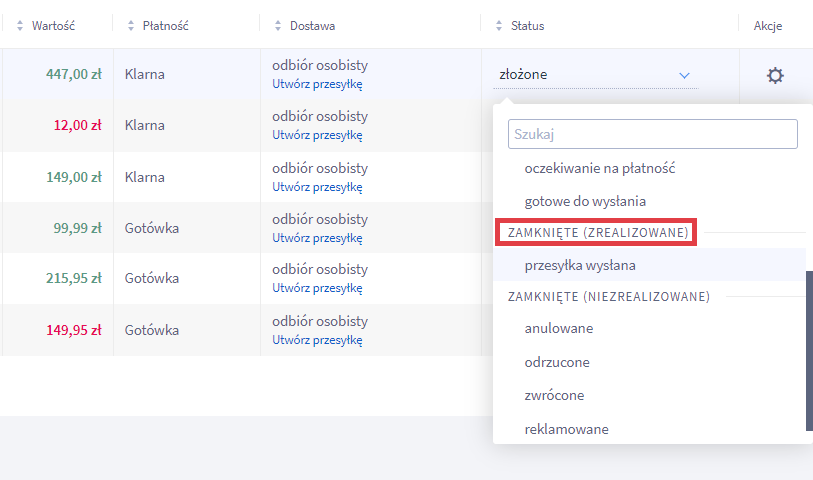813x480 pixels.
Task: Click the status dropdown list scrollbar
Action: pos(809,350)
